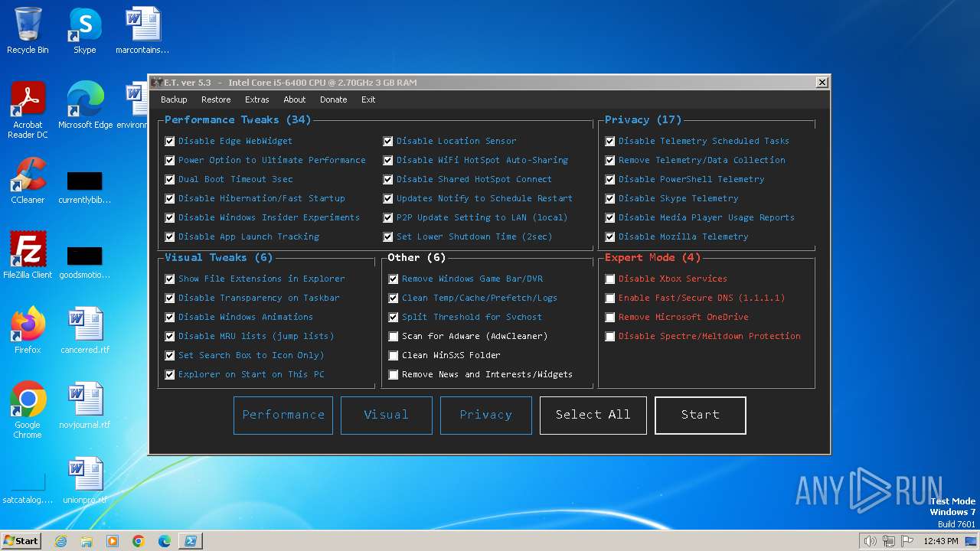
Task: Select unionpro.rtf document icon
Action: tap(85, 480)
